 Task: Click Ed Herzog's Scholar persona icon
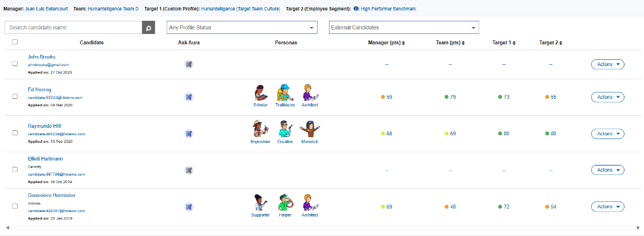pos(261,93)
